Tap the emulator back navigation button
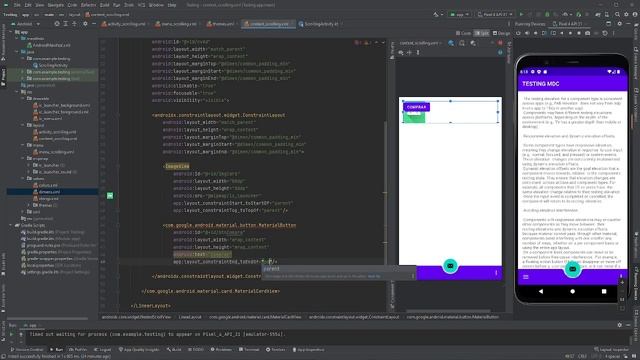This screenshot has height=360, width=640. click(541, 291)
